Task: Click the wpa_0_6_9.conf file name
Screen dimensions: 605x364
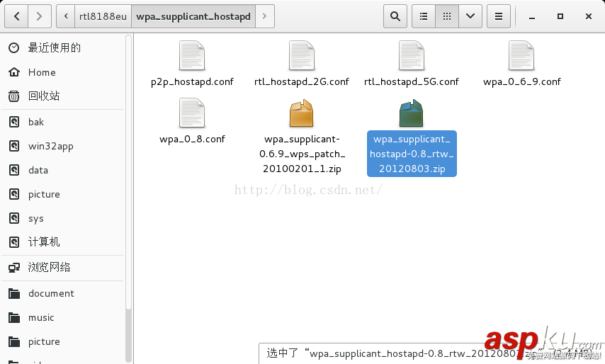Action: pyautogui.click(x=521, y=81)
